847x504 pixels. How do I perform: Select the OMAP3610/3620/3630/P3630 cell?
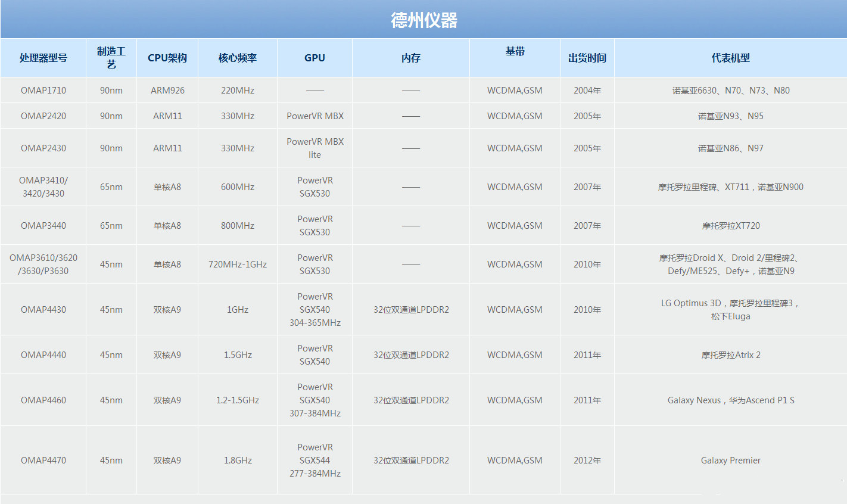(43, 265)
